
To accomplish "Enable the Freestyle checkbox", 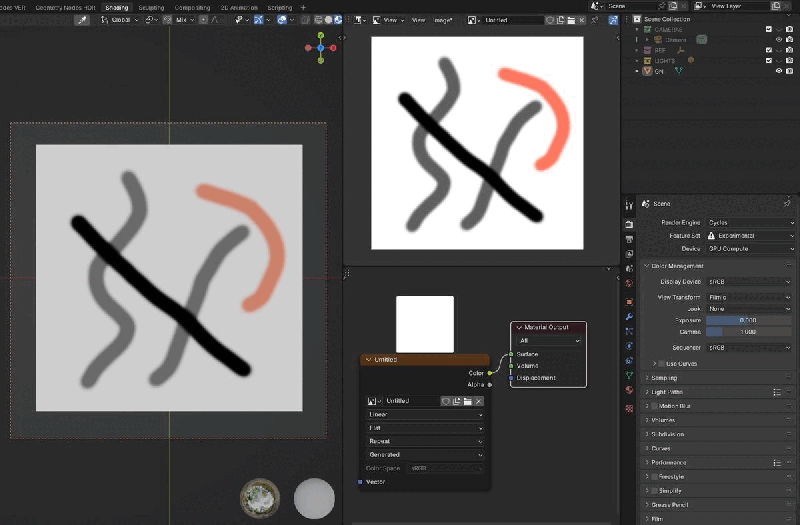I will coord(655,477).
